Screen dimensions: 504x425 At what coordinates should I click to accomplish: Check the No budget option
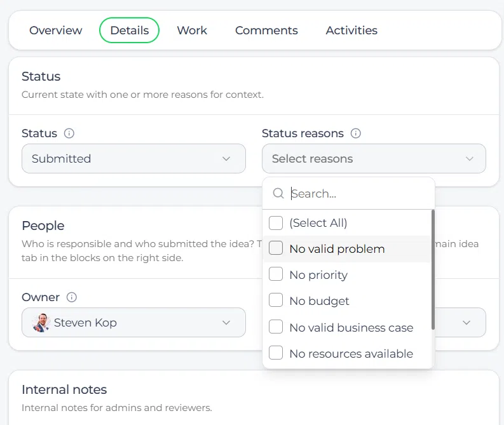pos(276,300)
